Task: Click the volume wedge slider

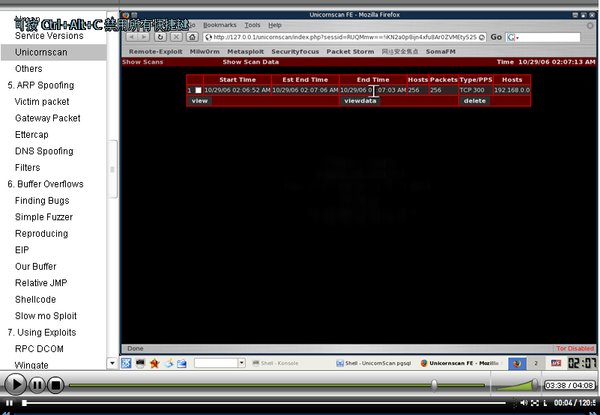Action: (x=517, y=385)
